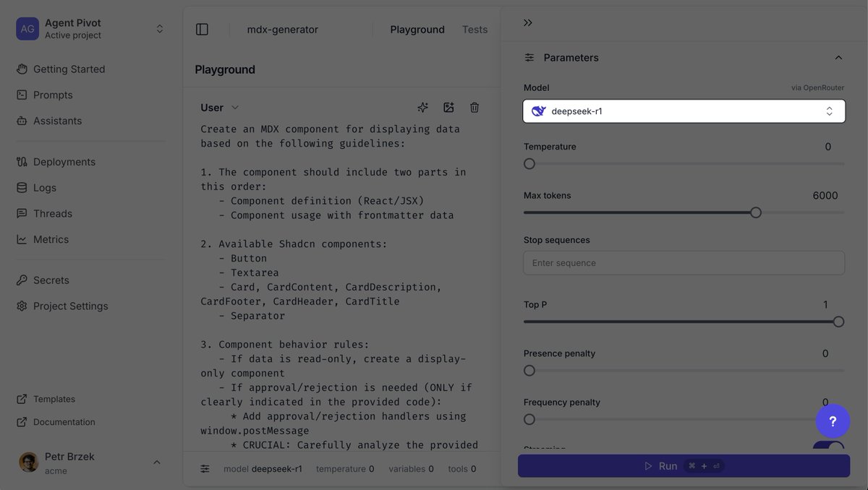Adjust the Max tokens slider handle
Viewport: 868px width, 490px height.
(756, 212)
